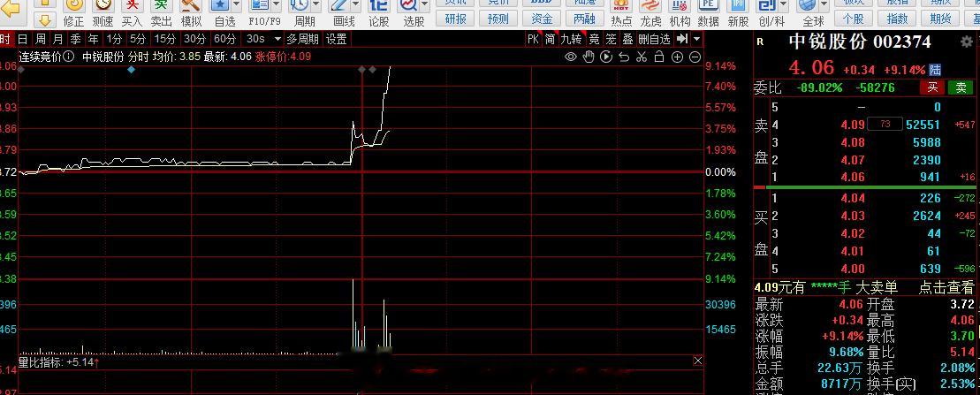Click the 创/科 board icon

tap(768, 6)
